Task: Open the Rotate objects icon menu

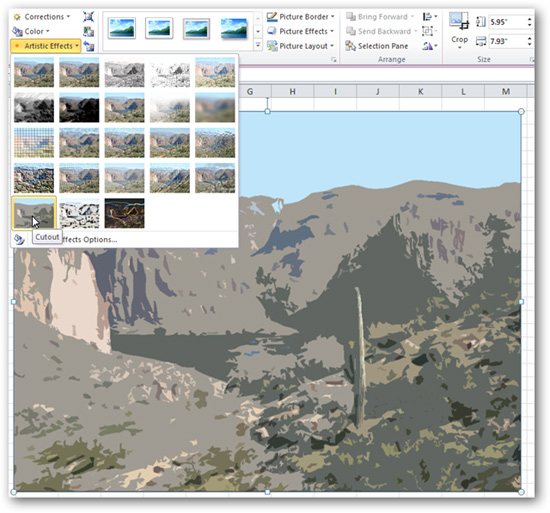Action: pos(430,46)
